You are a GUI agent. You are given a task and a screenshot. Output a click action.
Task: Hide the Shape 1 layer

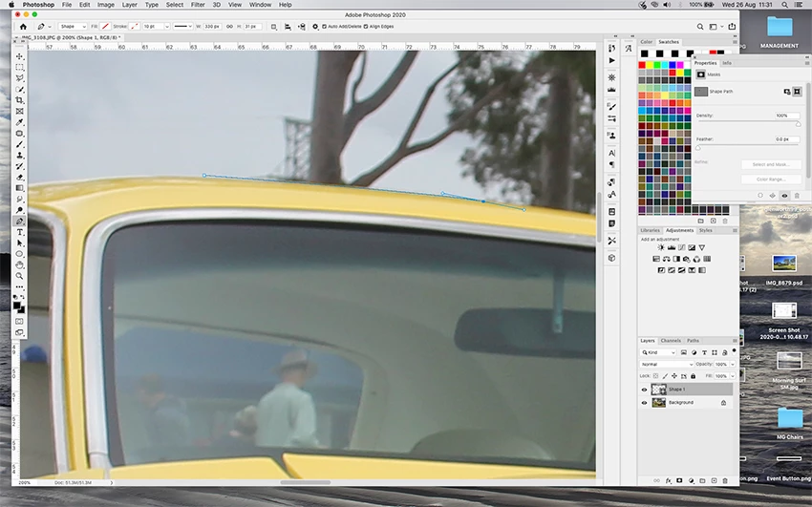644,390
